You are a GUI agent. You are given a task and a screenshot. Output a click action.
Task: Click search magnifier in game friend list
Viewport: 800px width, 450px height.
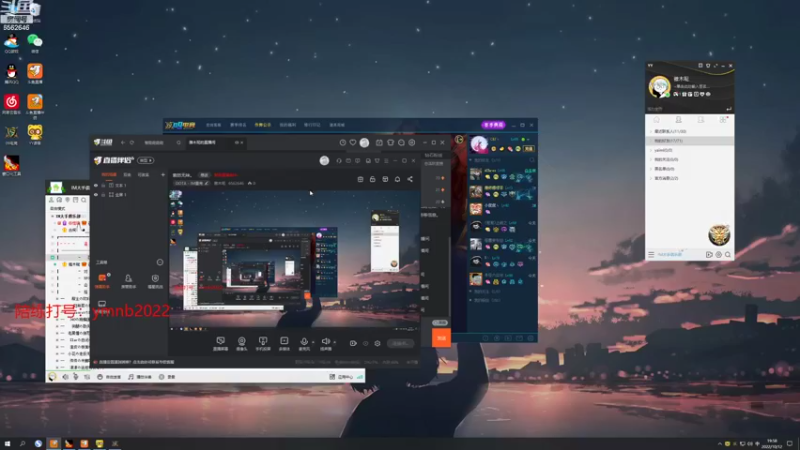tap(532, 160)
